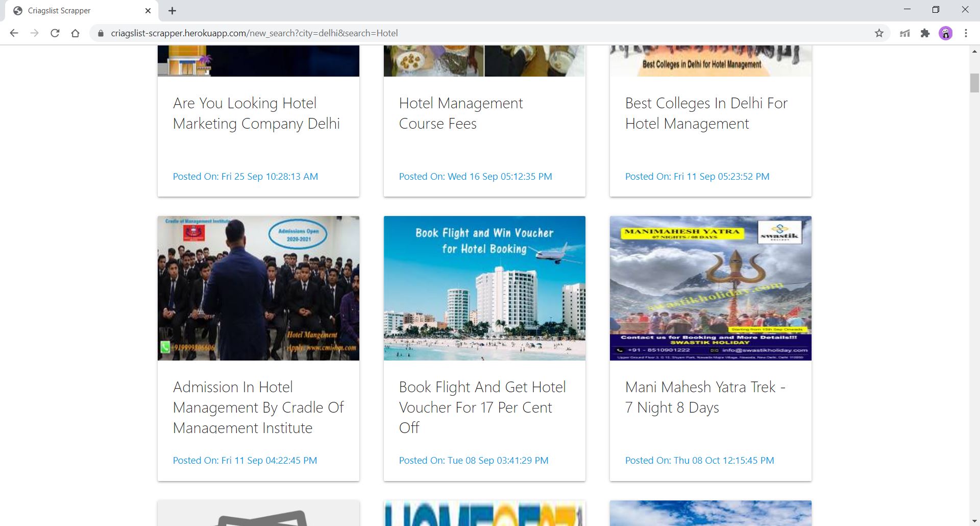Open Chrome three-dot menu
This screenshot has width=980, height=526.
click(966, 33)
